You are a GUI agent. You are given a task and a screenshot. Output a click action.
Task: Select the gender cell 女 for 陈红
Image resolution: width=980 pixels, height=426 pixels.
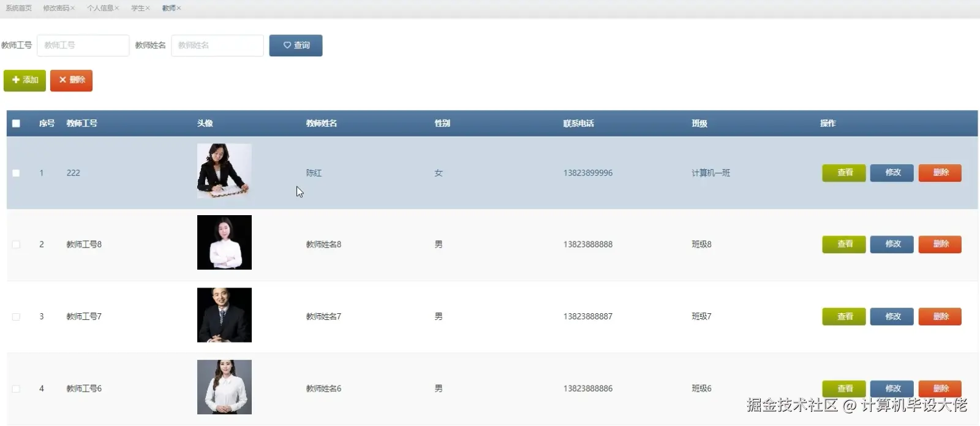439,173
